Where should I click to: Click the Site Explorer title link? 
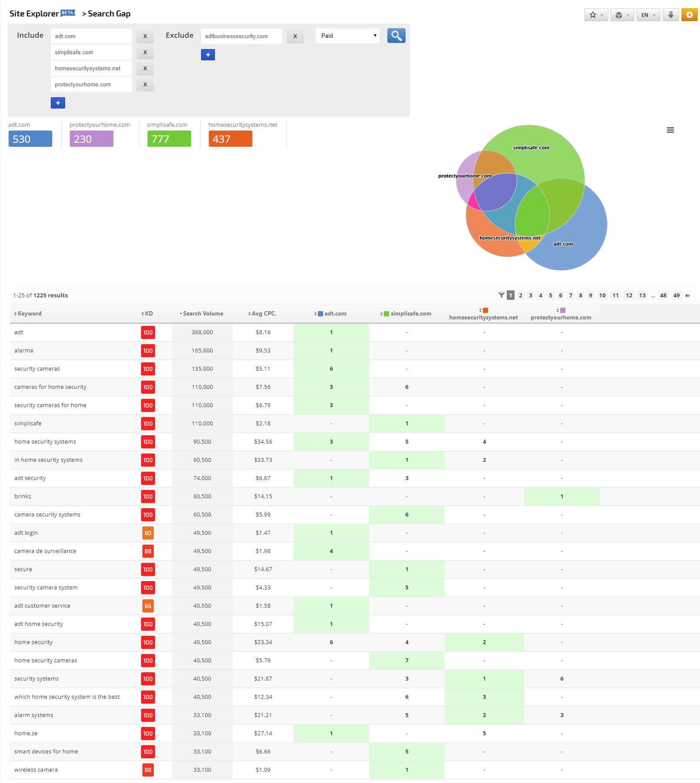click(34, 14)
